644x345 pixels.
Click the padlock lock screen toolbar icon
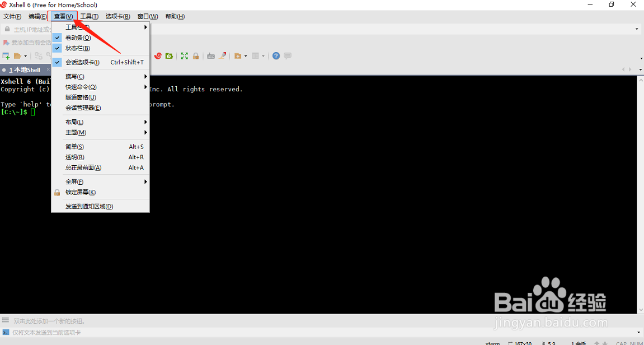coord(195,56)
